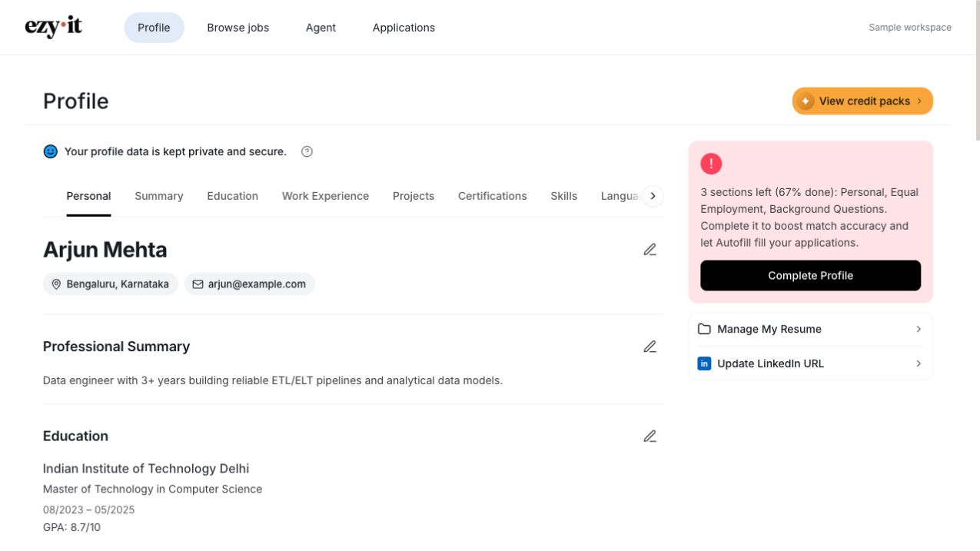Open Update LinkedIn URL chevron arrow
Image resolution: width=980 pixels, height=551 pixels.
919,363
